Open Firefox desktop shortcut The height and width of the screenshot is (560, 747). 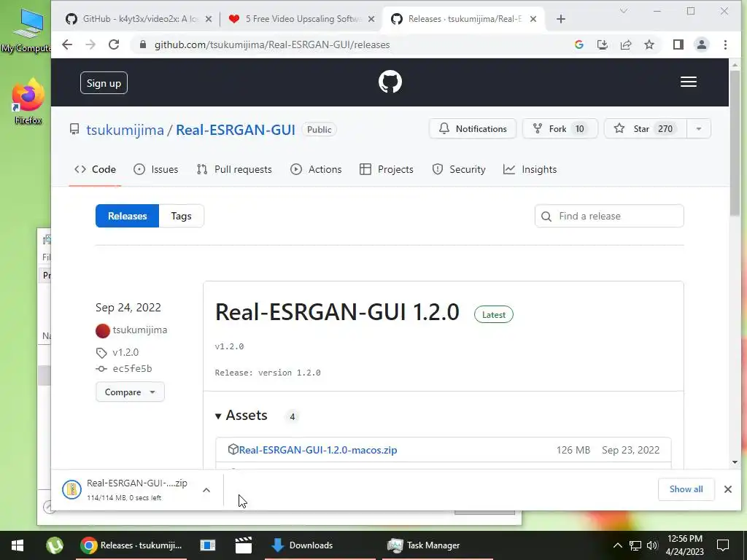[28, 101]
